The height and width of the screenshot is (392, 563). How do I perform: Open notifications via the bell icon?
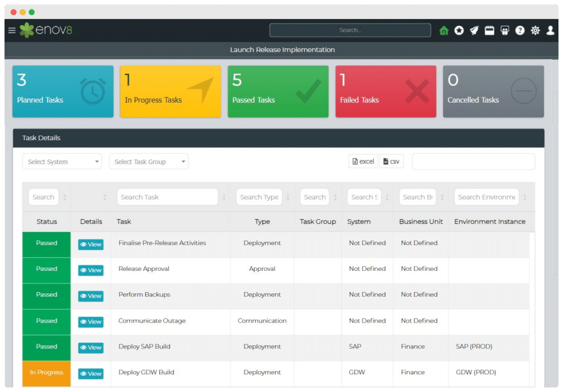(x=474, y=30)
